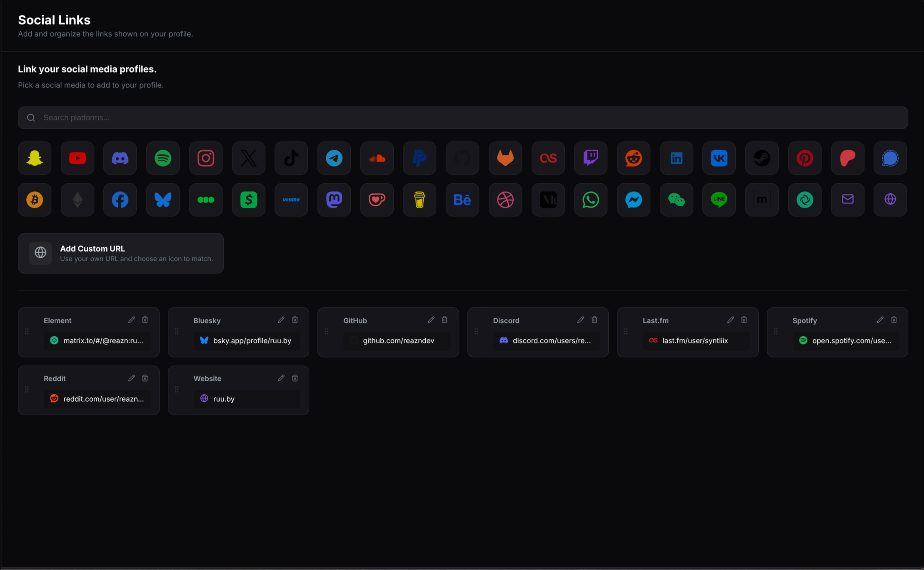This screenshot has width=924, height=570.
Task: Choose the Ko-fi cup icon
Action: click(377, 200)
